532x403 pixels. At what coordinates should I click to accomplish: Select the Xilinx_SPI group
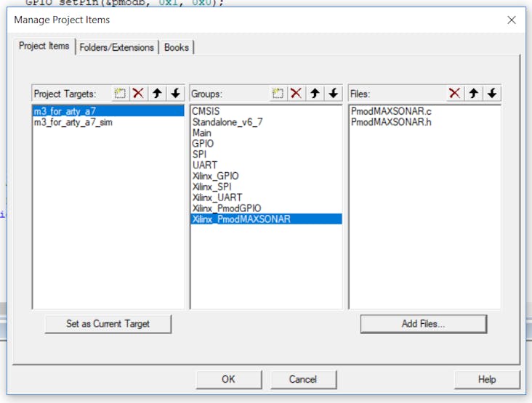pos(266,187)
